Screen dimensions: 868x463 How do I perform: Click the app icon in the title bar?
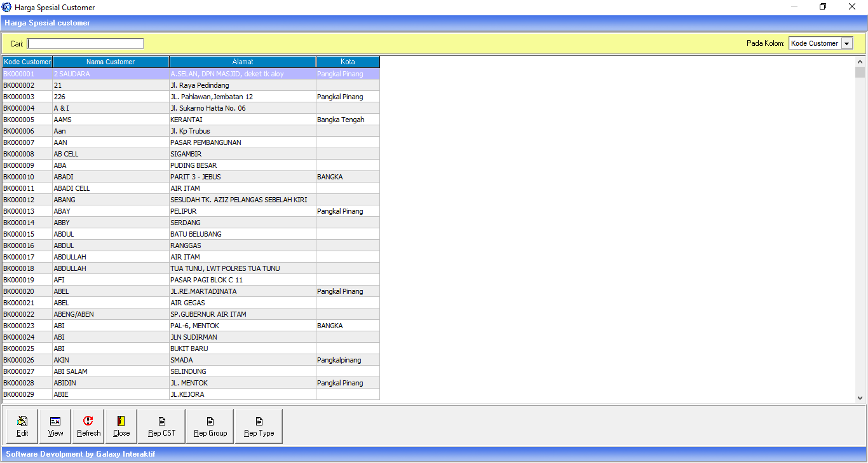(7, 8)
